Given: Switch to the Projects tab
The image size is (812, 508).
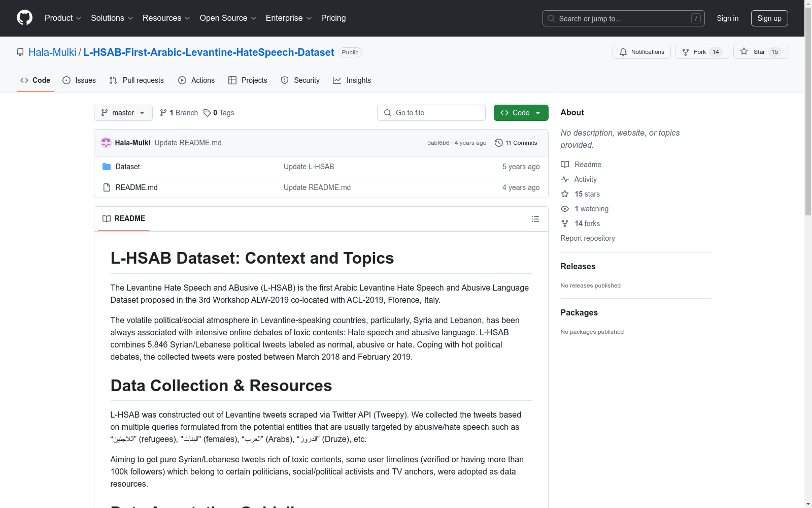Looking at the screenshot, I should pos(248,80).
